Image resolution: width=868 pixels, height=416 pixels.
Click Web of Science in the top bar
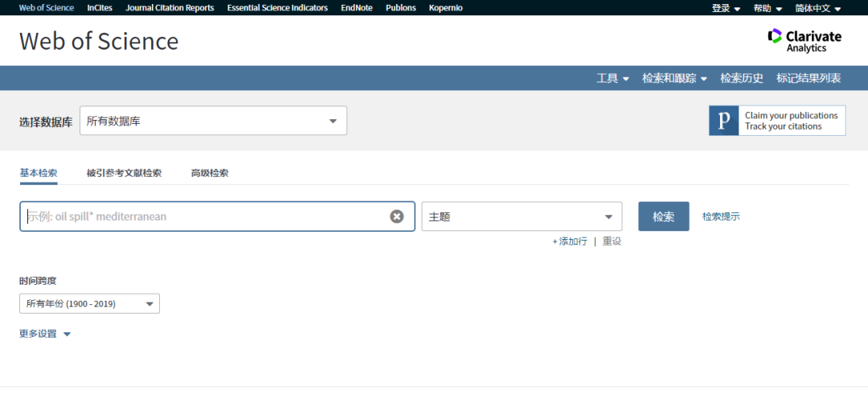point(47,8)
